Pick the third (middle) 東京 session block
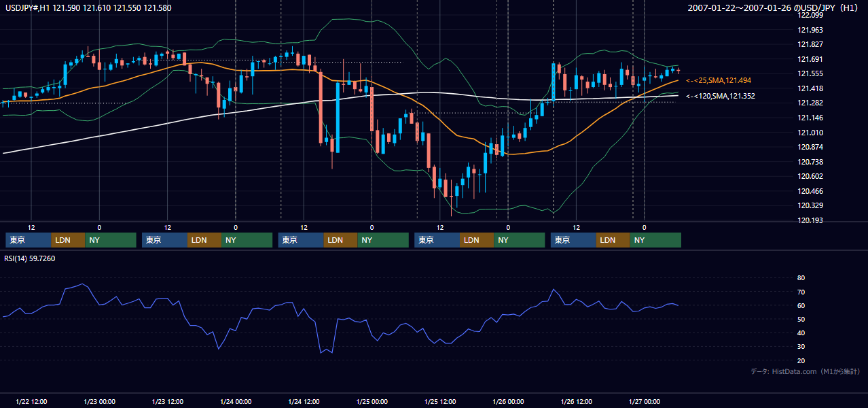Viewport: 868px width, 408px height. pos(301,240)
